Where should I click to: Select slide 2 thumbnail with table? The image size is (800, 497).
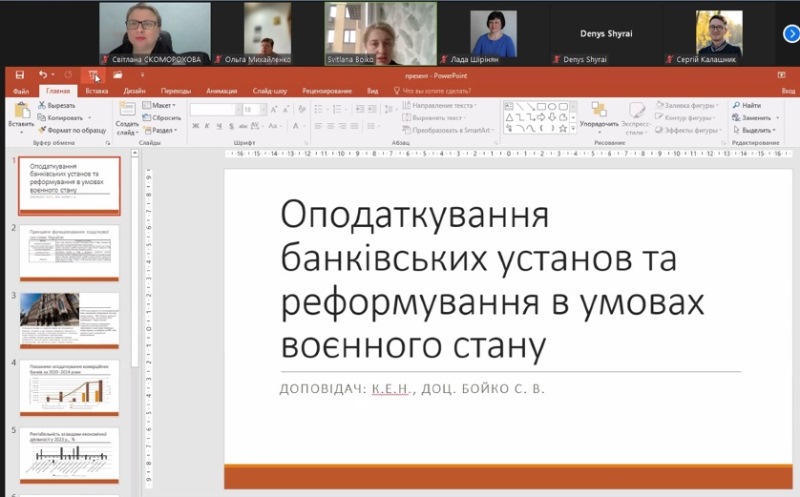click(69, 253)
